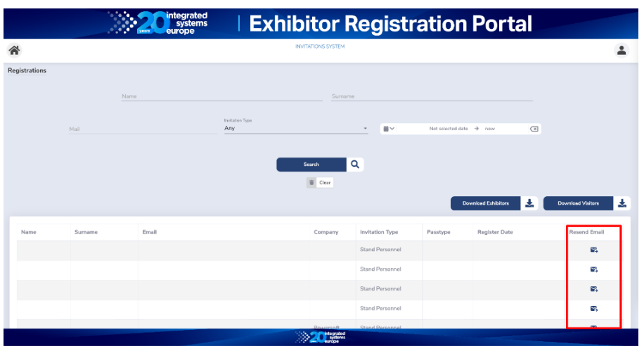Resend email for the second table row
Image resolution: width=644 pixels, height=351 pixels.
click(594, 269)
